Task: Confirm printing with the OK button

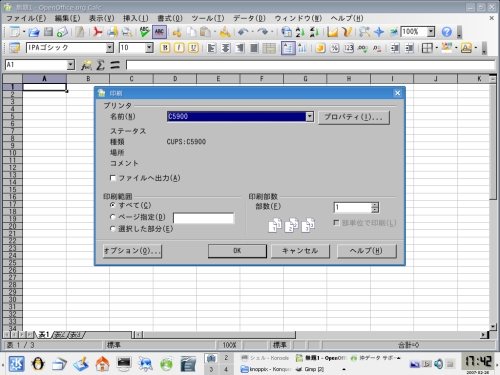Action: click(x=237, y=251)
